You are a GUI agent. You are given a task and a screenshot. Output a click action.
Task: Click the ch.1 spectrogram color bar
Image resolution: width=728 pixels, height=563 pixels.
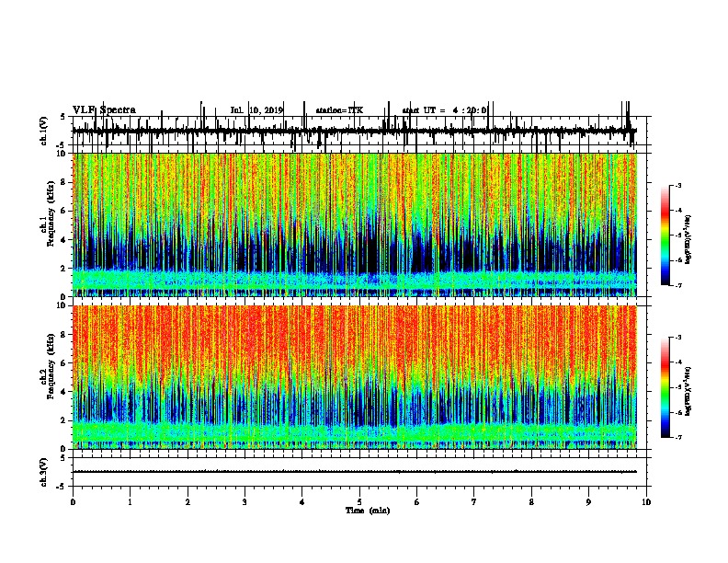pyautogui.click(x=665, y=236)
